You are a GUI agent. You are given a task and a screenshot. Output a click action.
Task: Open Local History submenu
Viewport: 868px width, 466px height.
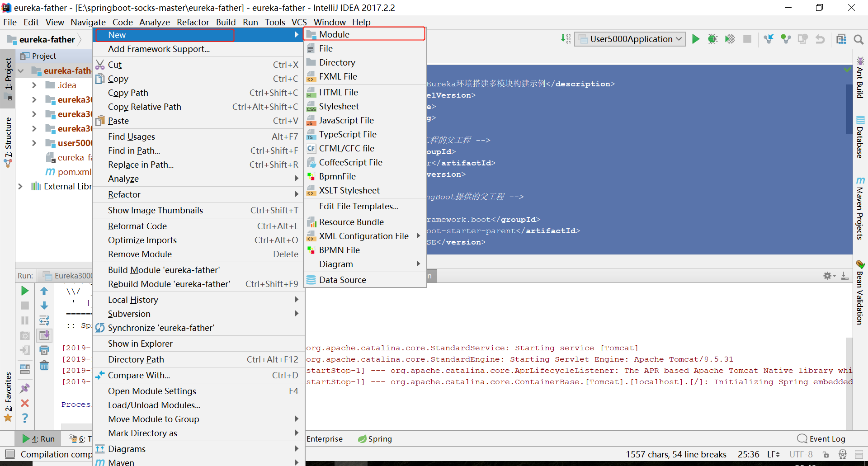[199, 300]
